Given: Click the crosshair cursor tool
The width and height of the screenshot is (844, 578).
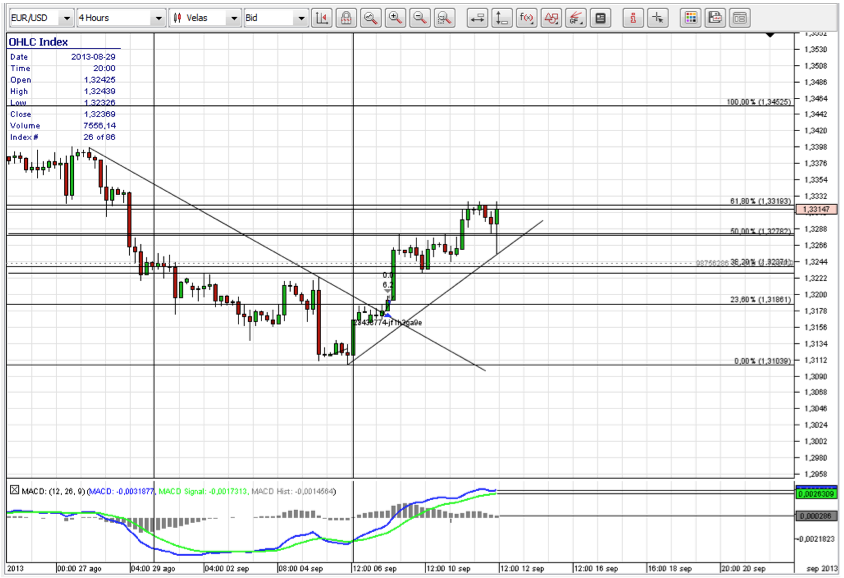Looking at the screenshot, I should 657,16.
